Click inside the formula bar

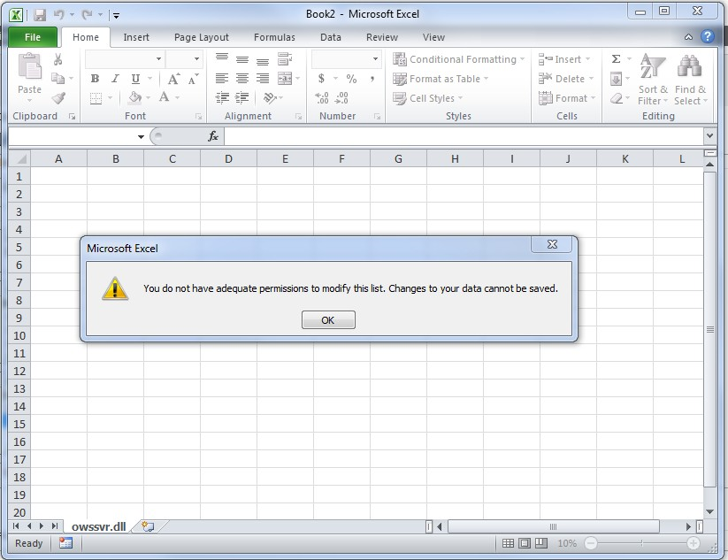(x=464, y=136)
